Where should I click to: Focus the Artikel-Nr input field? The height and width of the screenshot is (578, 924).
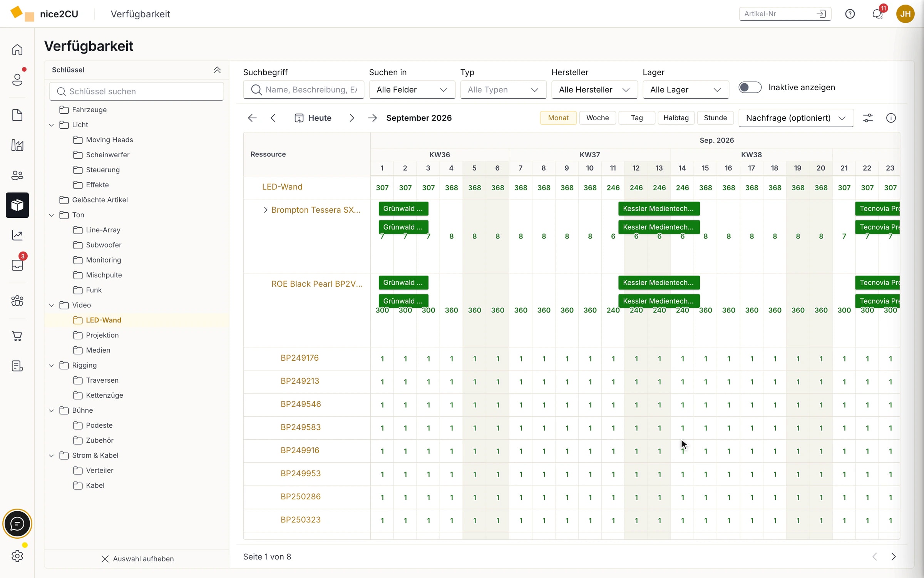click(x=785, y=14)
